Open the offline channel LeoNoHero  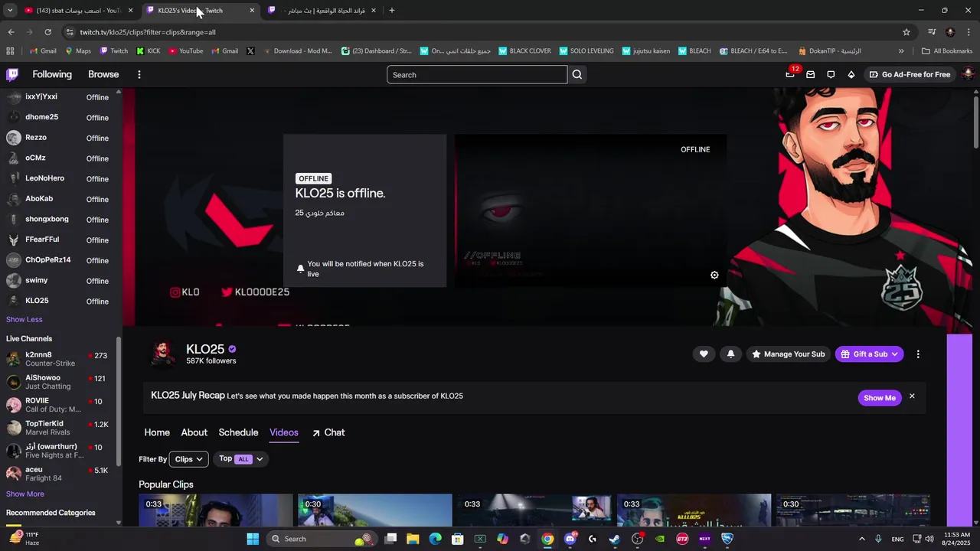coord(60,178)
